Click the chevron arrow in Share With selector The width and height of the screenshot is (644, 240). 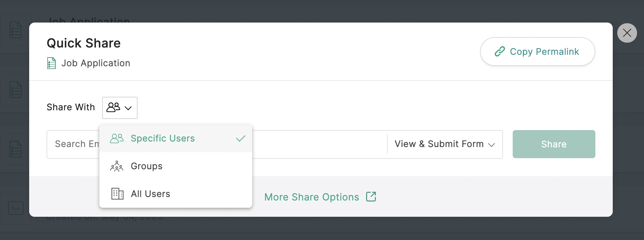point(128,108)
